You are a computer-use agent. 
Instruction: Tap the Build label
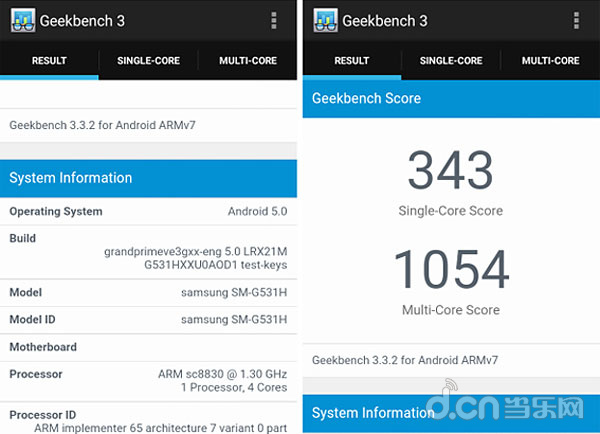[23, 238]
